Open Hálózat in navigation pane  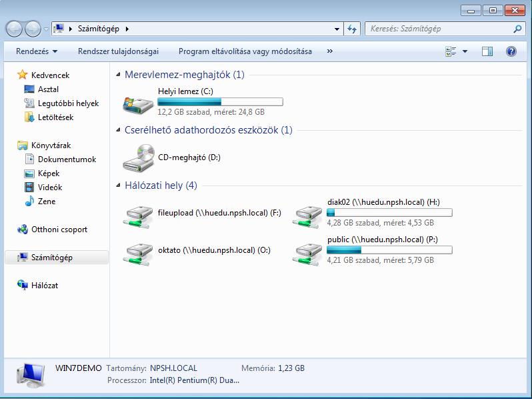click(45, 286)
